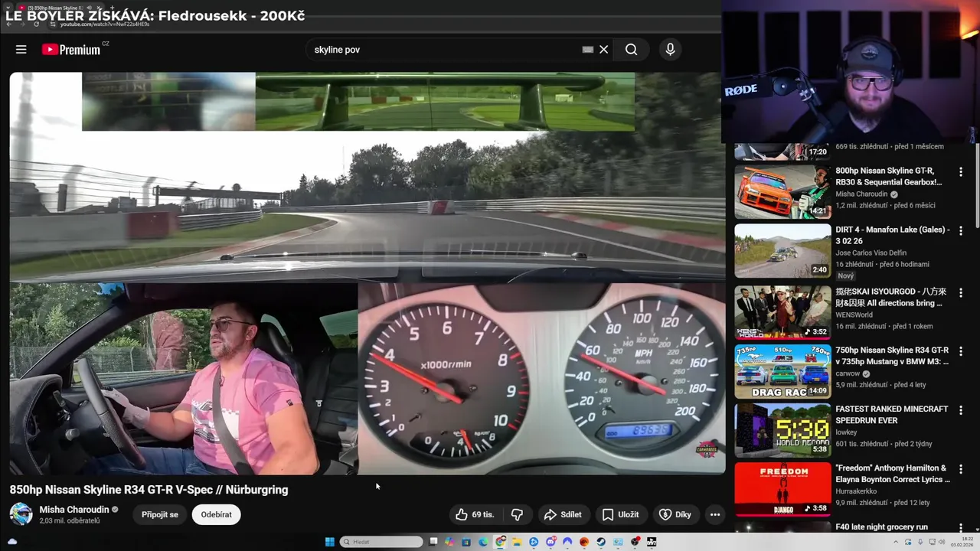Open thumbnail of 800hp Skyline RB30 video
The height and width of the screenshot is (551, 980).
point(782,191)
